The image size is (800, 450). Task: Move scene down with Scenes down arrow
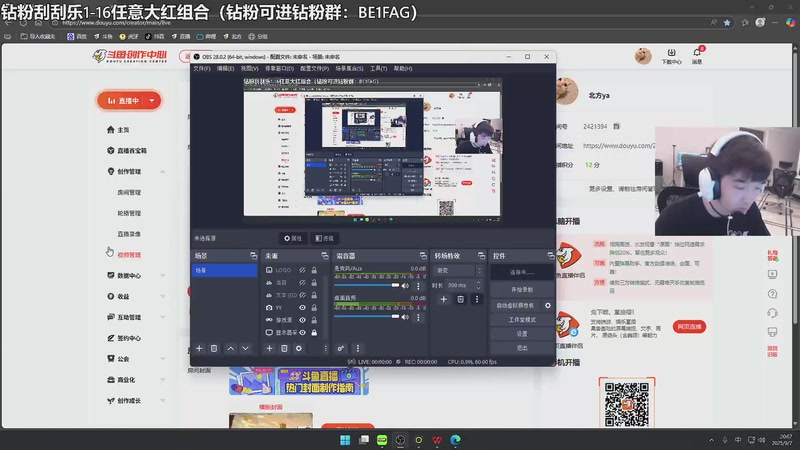click(x=245, y=348)
